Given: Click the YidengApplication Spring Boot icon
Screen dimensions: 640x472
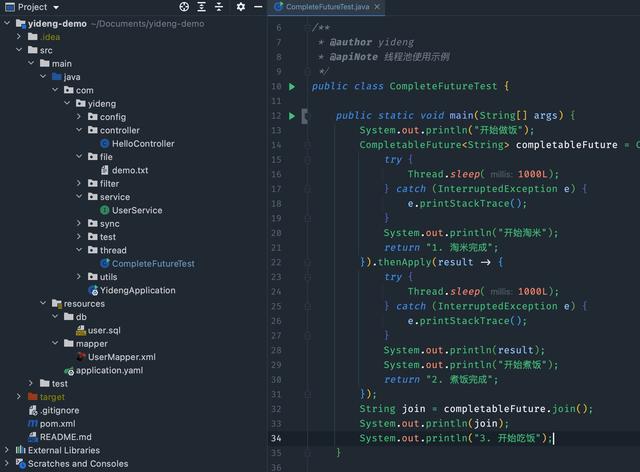Looking at the screenshot, I should 93,290.
